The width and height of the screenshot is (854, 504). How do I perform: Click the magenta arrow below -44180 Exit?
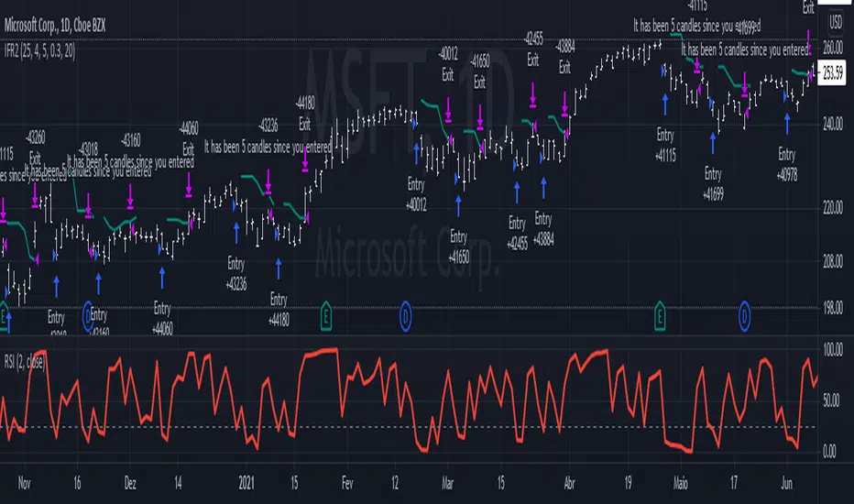click(x=305, y=160)
